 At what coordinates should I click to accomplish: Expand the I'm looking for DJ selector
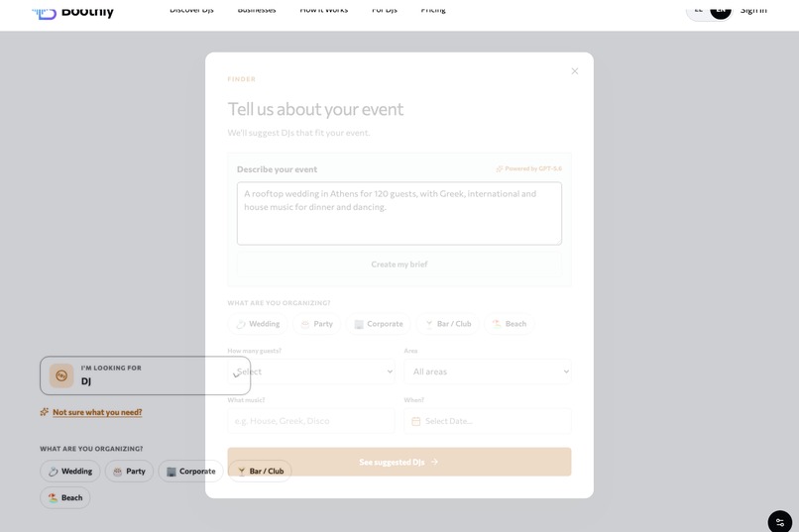[x=145, y=375]
